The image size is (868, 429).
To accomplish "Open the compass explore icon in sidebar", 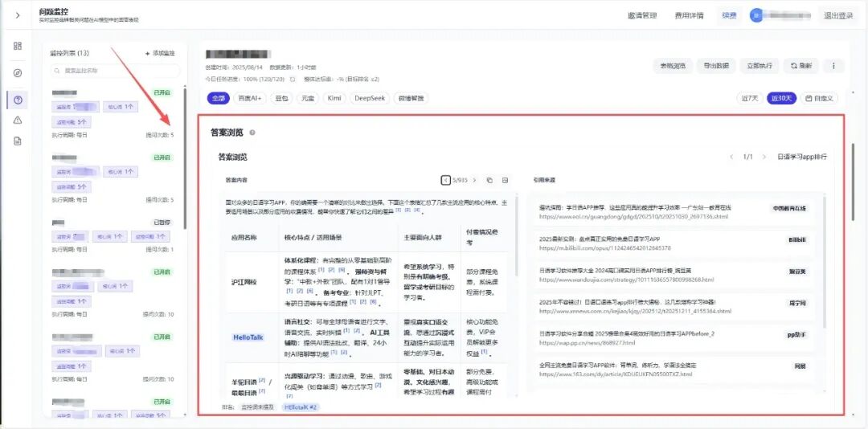I will click(18, 73).
